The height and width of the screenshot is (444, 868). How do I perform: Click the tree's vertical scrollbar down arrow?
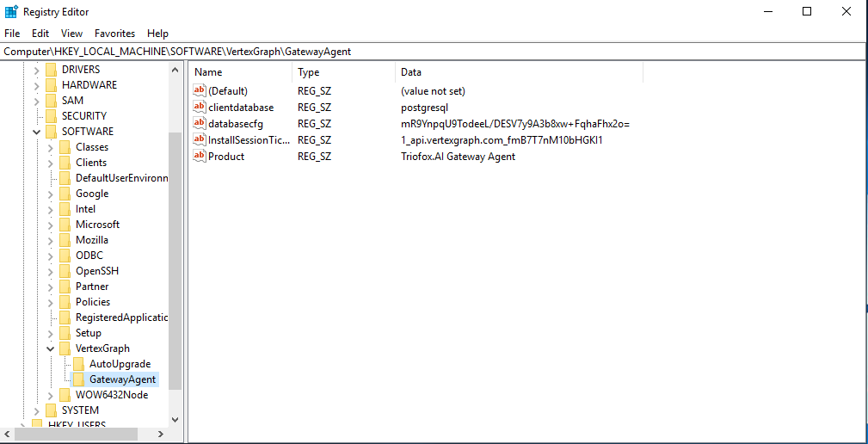(x=175, y=420)
